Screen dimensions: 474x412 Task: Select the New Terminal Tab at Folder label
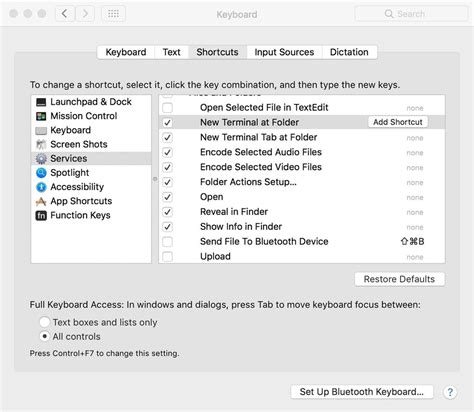(258, 137)
